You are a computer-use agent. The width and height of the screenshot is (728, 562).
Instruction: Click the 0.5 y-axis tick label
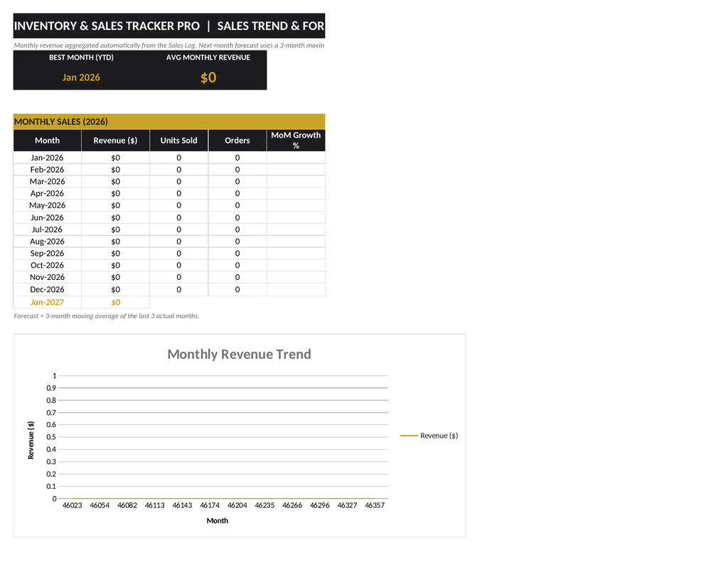click(51, 437)
